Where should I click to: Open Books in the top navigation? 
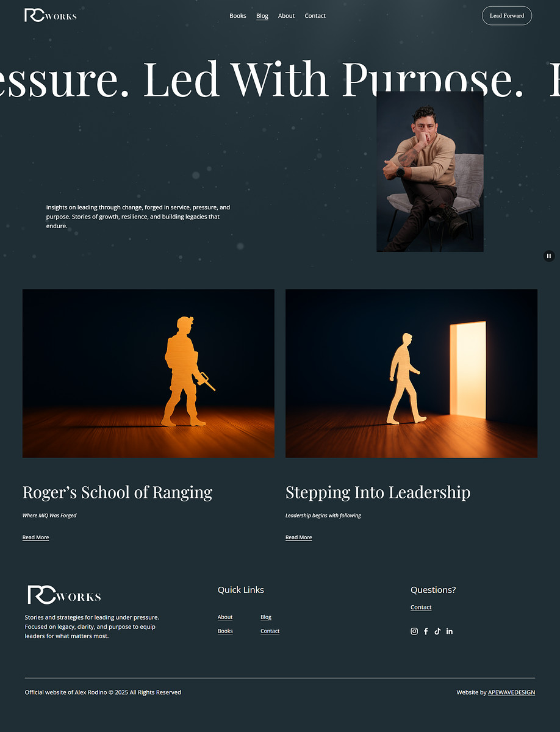coord(238,16)
